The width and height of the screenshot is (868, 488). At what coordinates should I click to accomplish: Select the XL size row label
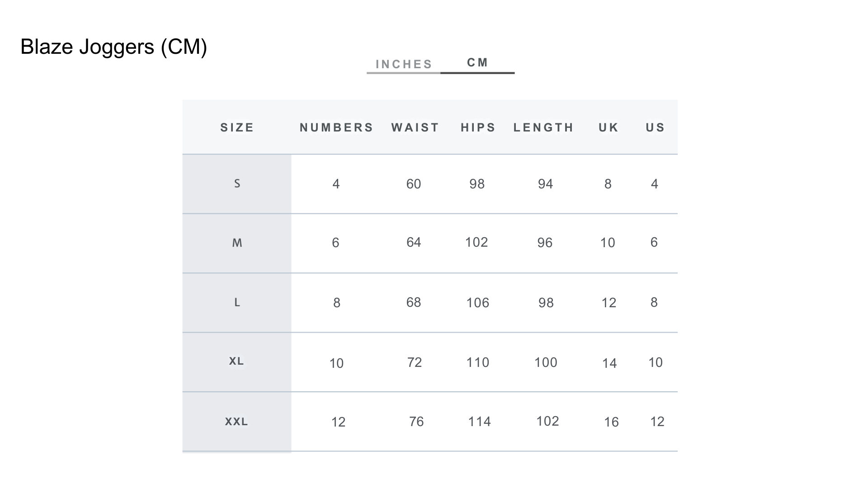click(x=236, y=361)
